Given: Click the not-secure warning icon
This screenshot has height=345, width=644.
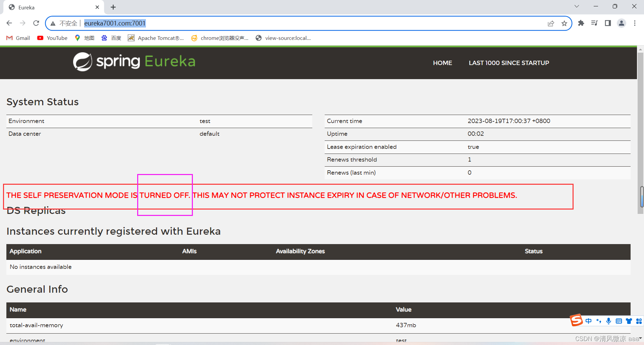Looking at the screenshot, I should click(53, 23).
